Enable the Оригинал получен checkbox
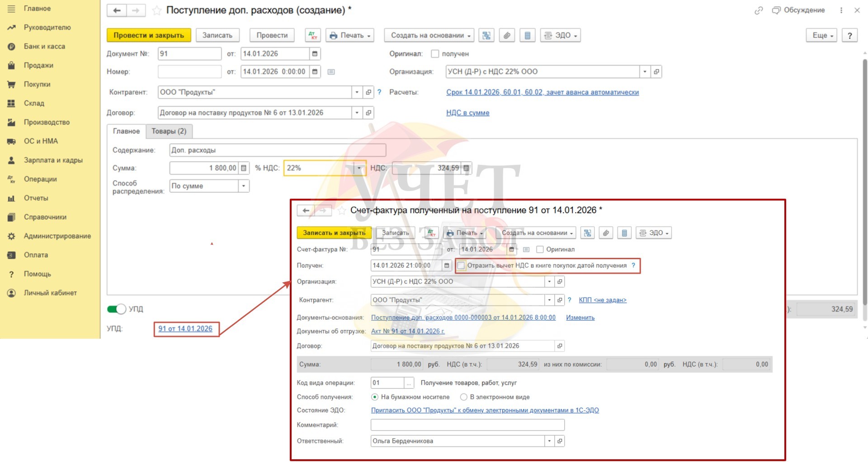The width and height of the screenshot is (868, 462). point(435,54)
